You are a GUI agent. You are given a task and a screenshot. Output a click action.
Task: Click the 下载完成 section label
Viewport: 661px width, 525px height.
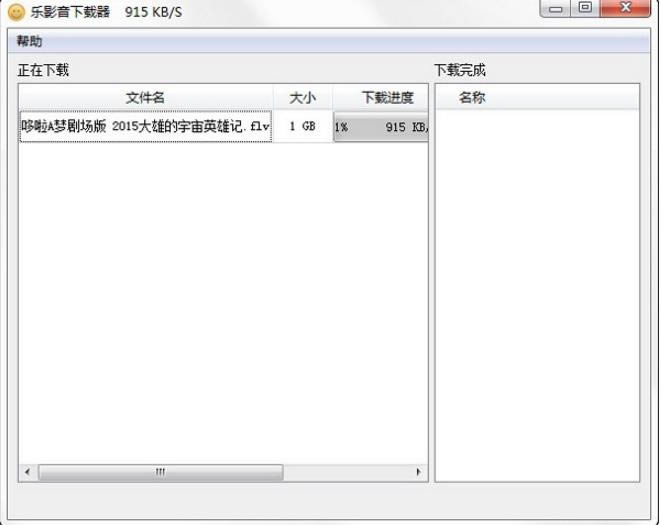[x=460, y=70]
